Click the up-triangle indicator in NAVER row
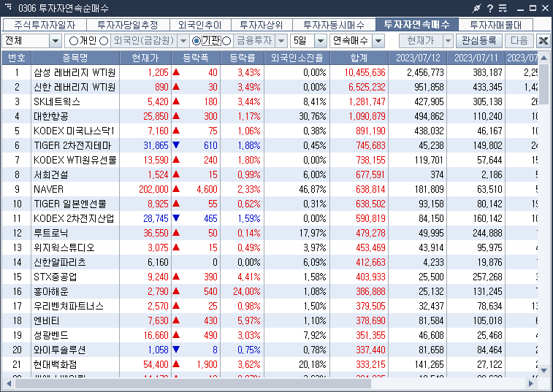The width and height of the screenshot is (553, 392). coord(176,189)
